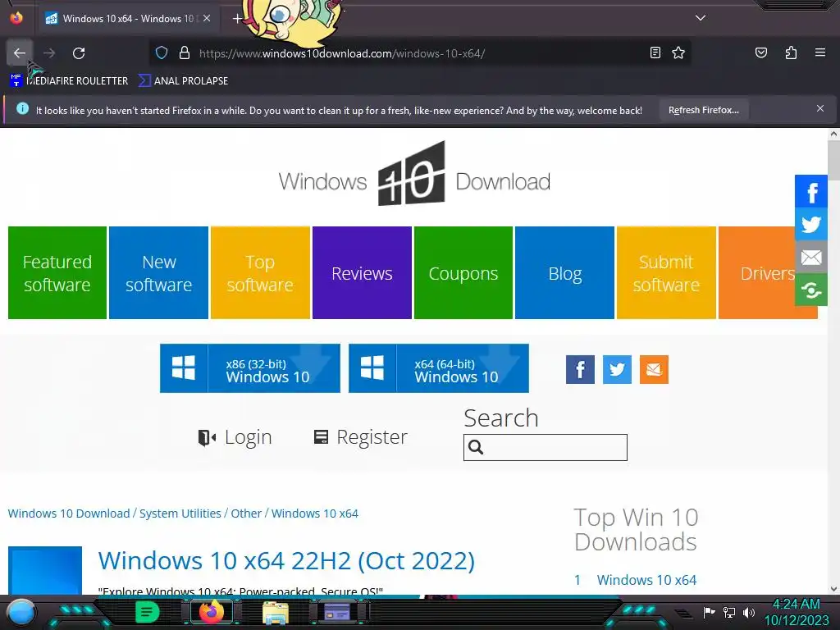Open File Explorer from the taskbar
Viewport: 840px width, 630px height.
(x=276, y=612)
